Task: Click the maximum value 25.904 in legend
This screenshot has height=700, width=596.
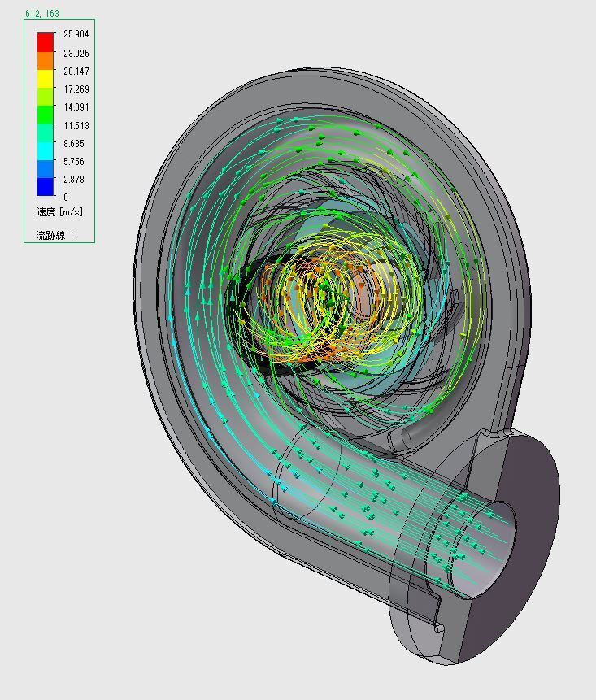Action: coord(76,35)
